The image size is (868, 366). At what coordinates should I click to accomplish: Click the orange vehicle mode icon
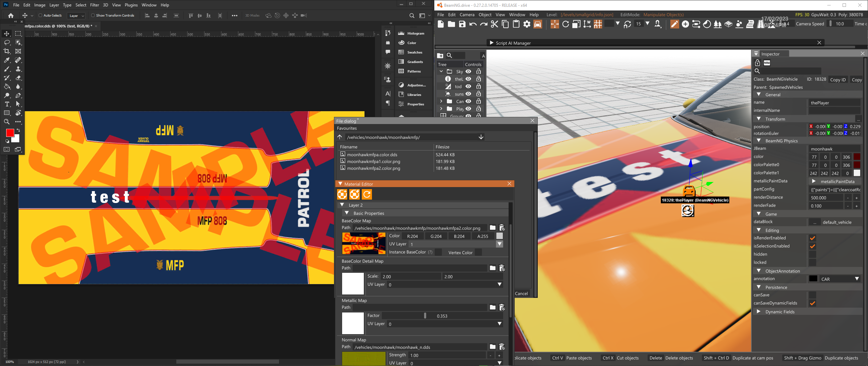pos(538,24)
